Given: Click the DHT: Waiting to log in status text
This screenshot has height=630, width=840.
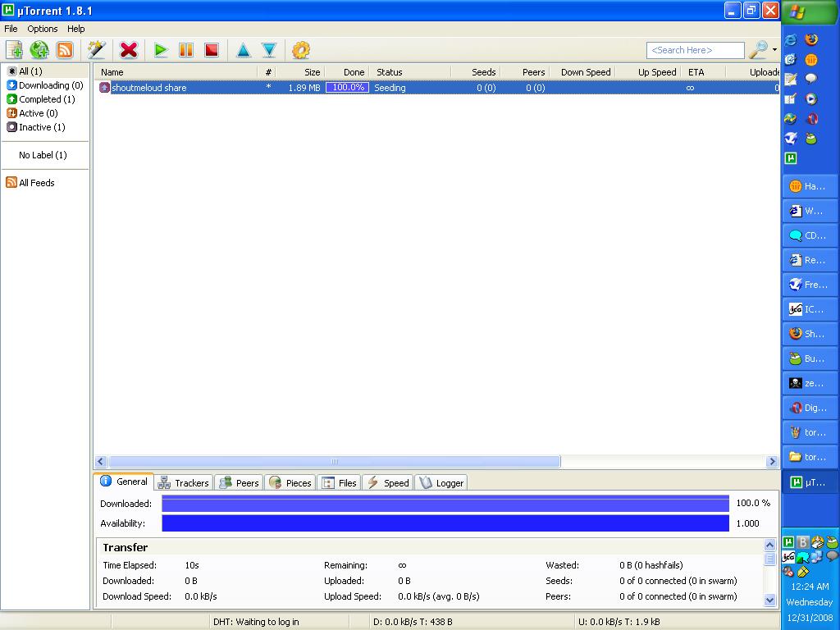Looking at the screenshot, I should coord(256,622).
